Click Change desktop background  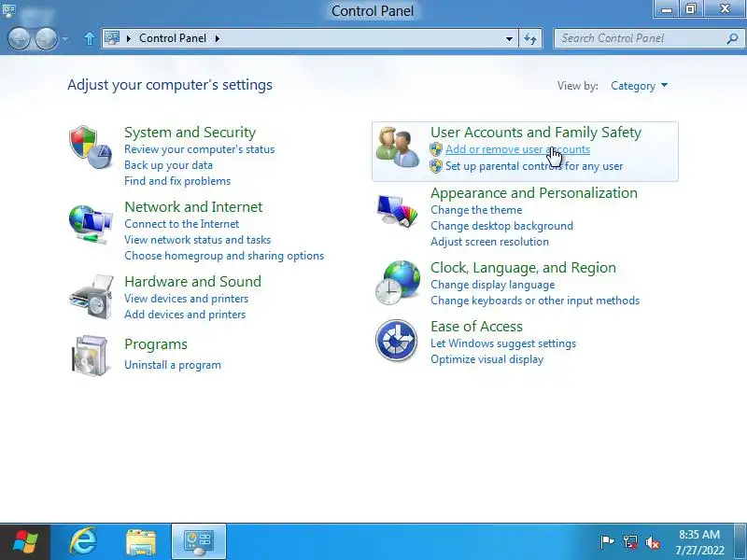pyautogui.click(x=501, y=226)
